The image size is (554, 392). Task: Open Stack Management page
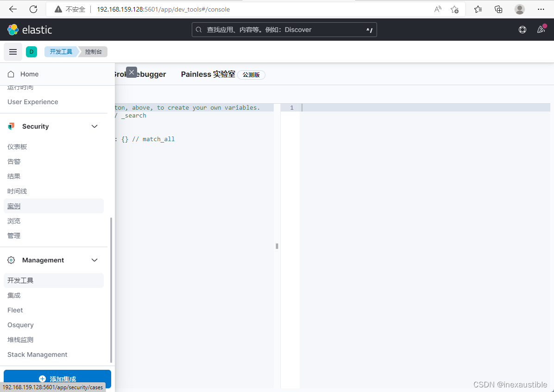[38, 355]
